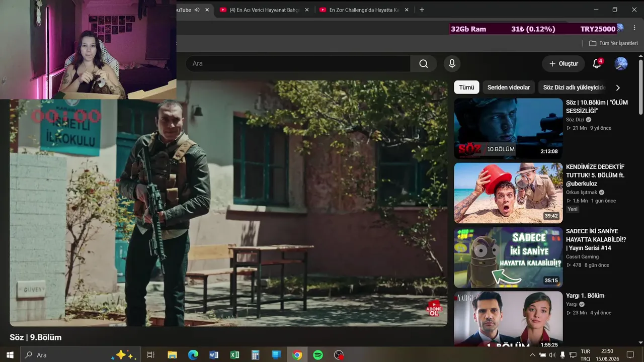The height and width of the screenshot is (362, 644).
Task: Click the Söz 10.Bölüm video thumbnail
Action: [508, 129]
